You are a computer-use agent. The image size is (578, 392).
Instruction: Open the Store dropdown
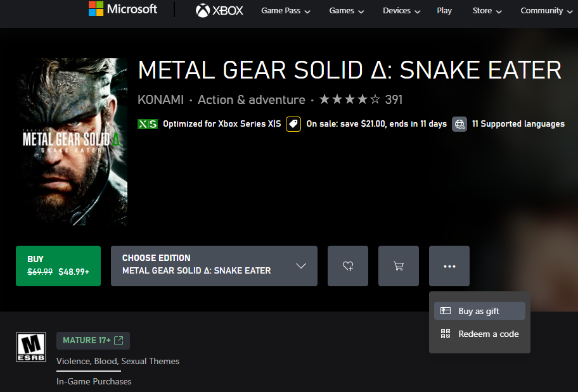coord(487,11)
